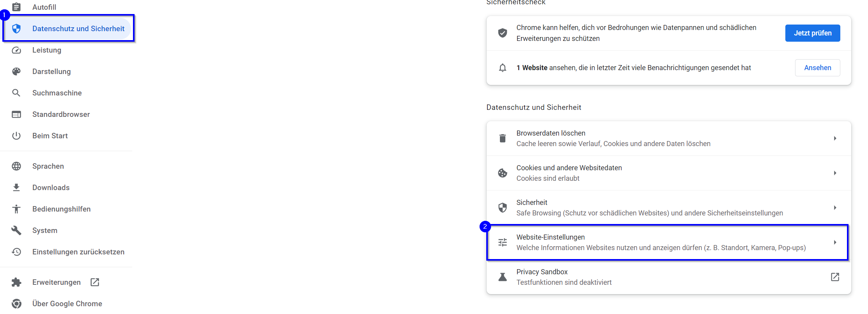Image resolution: width=868 pixels, height=314 pixels.
Task: Click the trash icon for Browserdaten löschen
Action: tap(503, 138)
